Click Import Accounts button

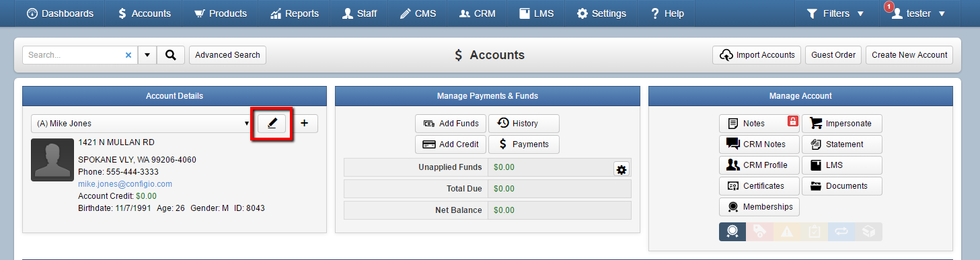tap(757, 55)
